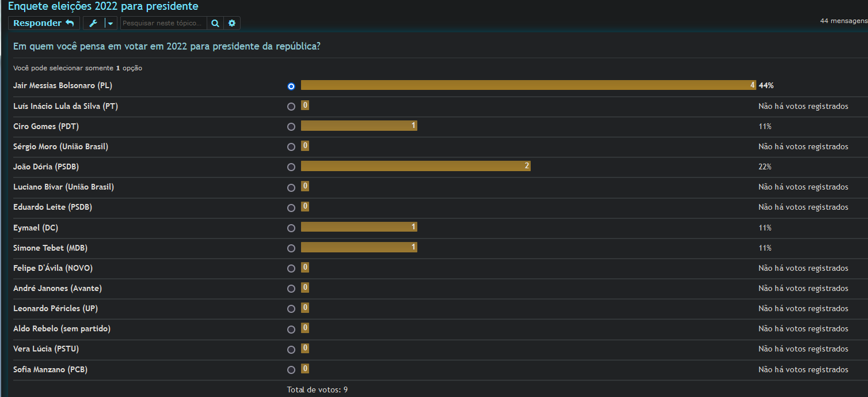Open the wrench topic tools icon
This screenshot has height=397, width=868.
tap(93, 23)
